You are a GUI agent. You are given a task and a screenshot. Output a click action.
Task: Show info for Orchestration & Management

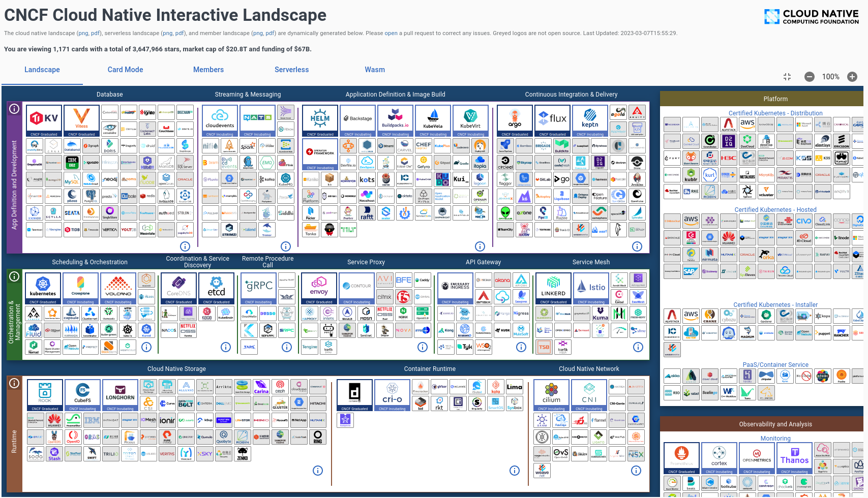pos(15,276)
